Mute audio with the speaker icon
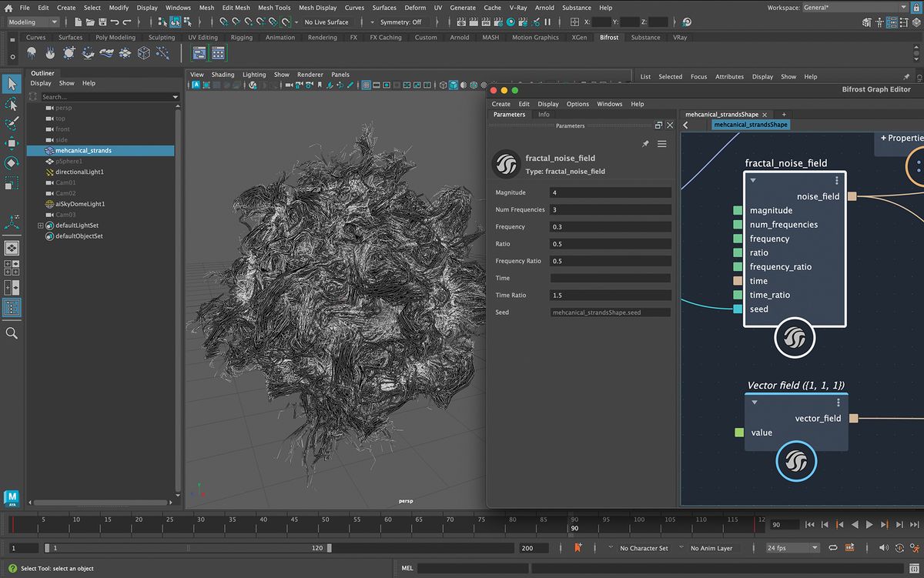Image resolution: width=924 pixels, height=578 pixels. pyautogui.click(x=883, y=547)
